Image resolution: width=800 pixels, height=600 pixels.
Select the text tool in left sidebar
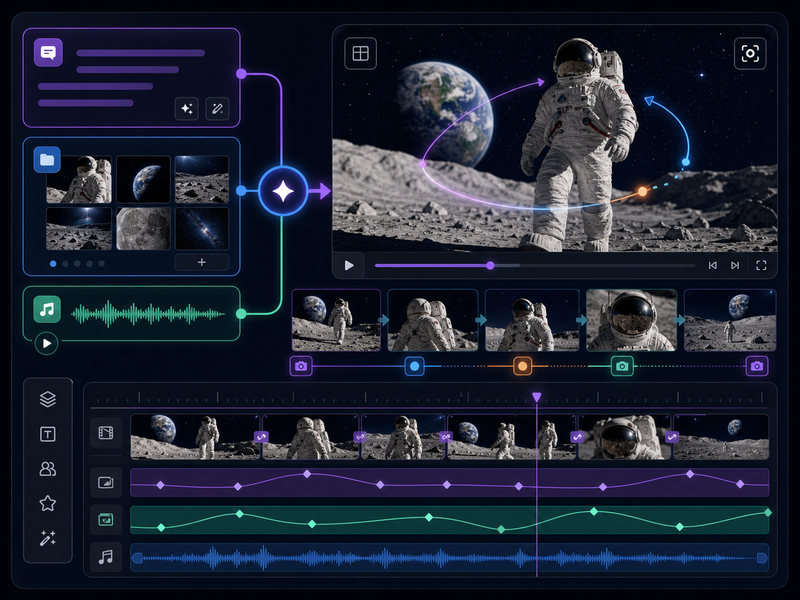(48, 434)
